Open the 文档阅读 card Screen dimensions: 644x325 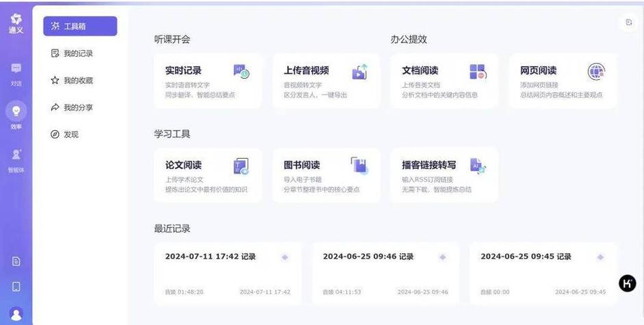[444, 81]
